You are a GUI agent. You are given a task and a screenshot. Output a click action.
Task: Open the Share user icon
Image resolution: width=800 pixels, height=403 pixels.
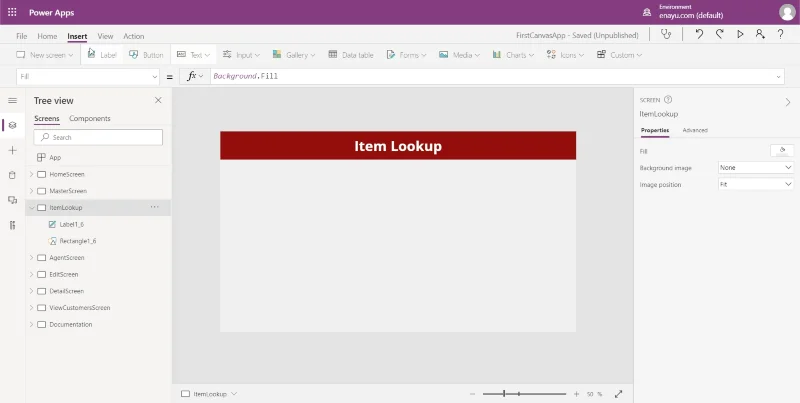tap(760, 35)
